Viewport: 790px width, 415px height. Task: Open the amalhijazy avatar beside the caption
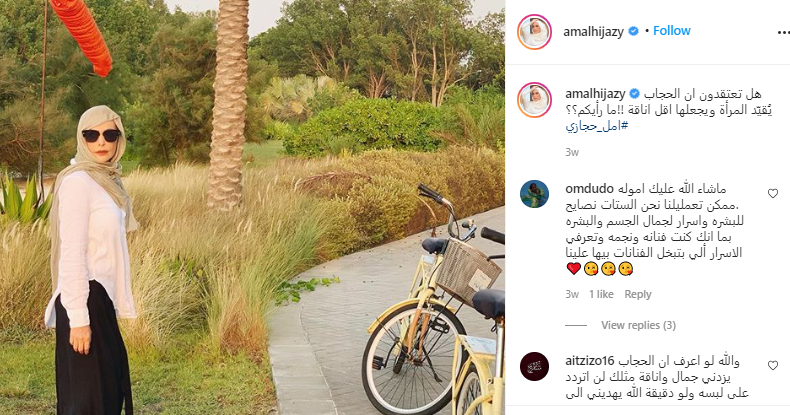pyautogui.click(x=535, y=100)
